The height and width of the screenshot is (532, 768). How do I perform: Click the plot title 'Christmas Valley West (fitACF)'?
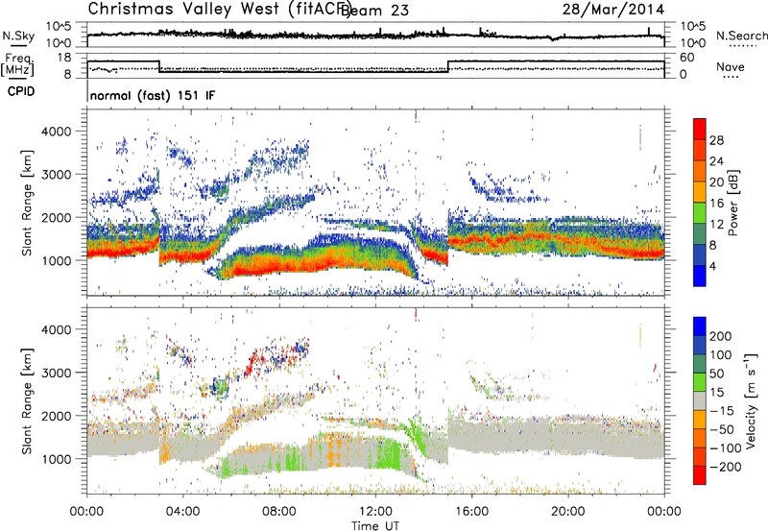[x=219, y=9]
